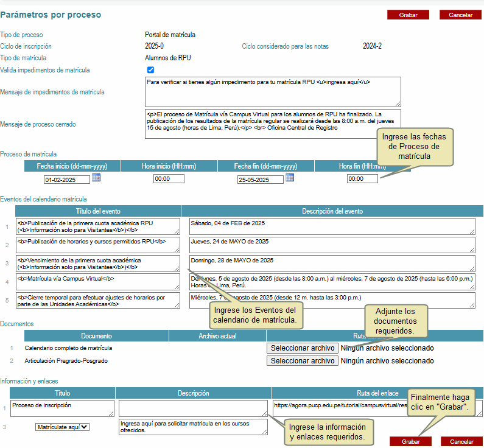Click the bottom Grabar button
484x448 pixels.
click(x=410, y=441)
